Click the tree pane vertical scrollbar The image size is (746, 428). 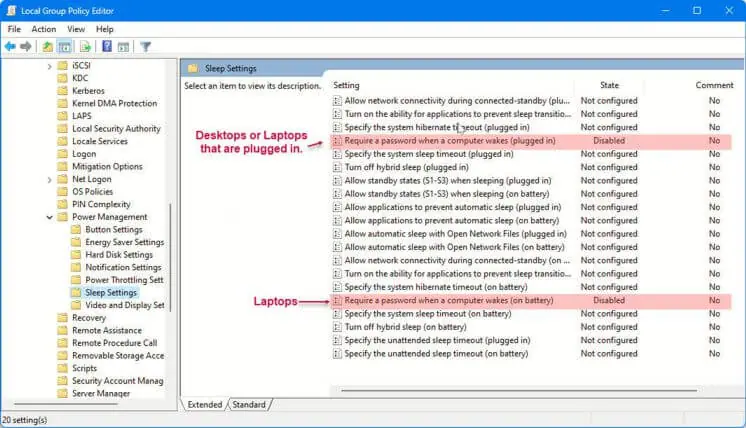tap(170, 257)
